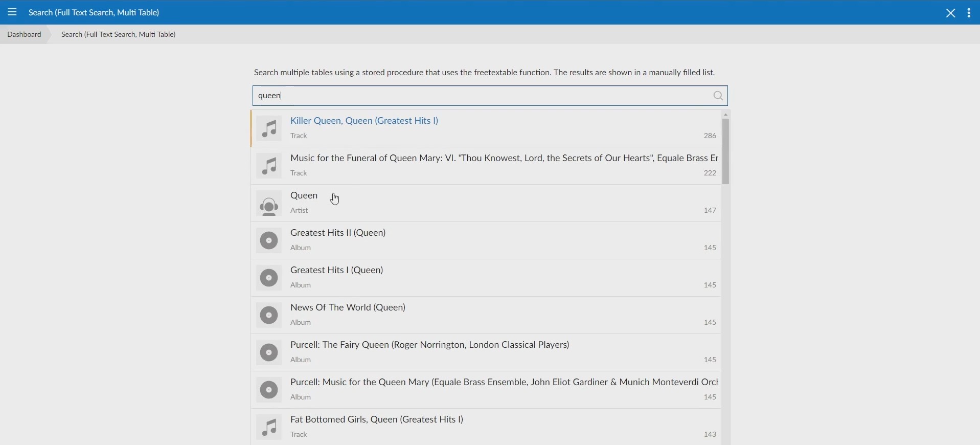Click the results list scrollbar thumb

[726, 152]
